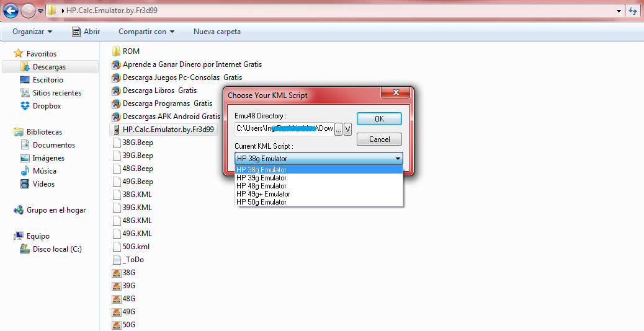This screenshot has height=331, width=644.
Task: Click OK in Choose Your KML Script dialog
Action: pos(379,118)
